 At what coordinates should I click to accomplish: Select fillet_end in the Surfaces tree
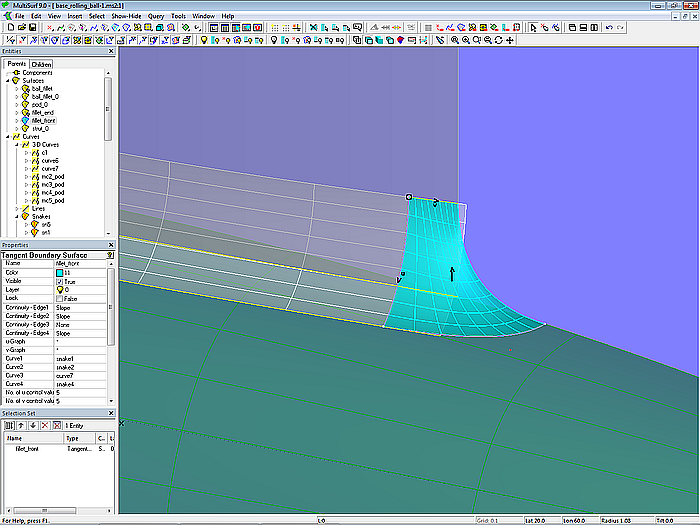pyautogui.click(x=44, y=112)
